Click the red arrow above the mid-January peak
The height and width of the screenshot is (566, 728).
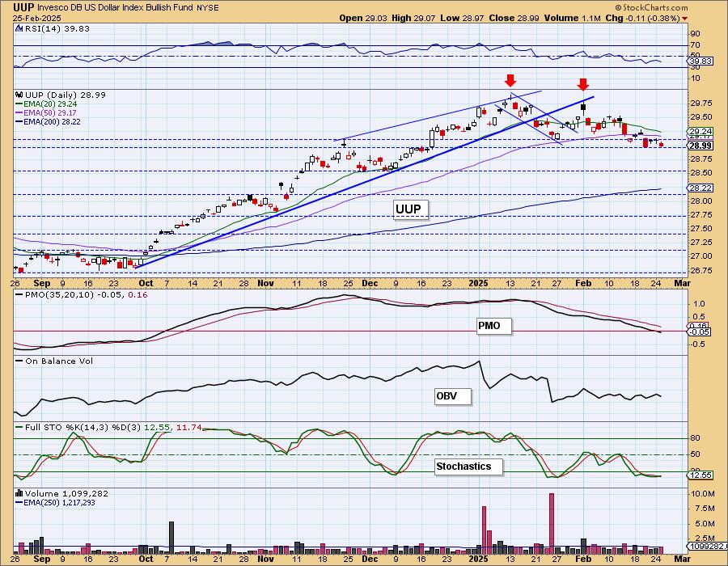pos(510,80)
